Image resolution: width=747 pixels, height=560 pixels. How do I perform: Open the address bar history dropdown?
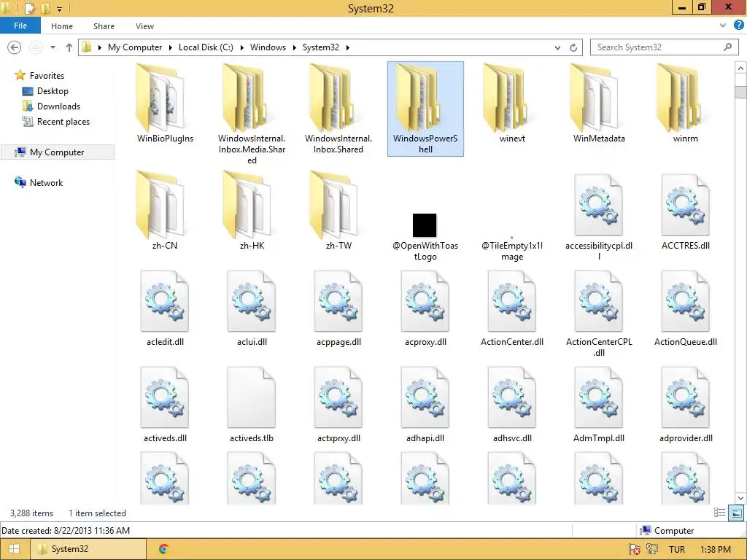(x=557, y=47)
